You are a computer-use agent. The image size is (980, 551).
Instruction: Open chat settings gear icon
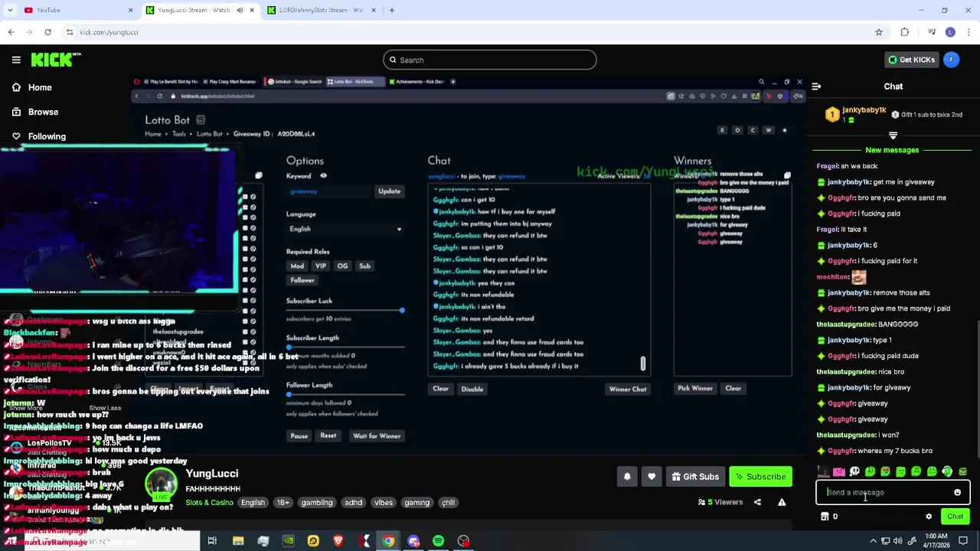click(929, 517)
